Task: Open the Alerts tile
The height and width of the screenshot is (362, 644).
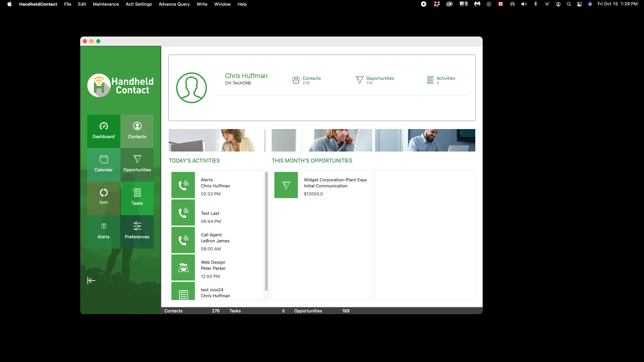Action: [104, 232]
